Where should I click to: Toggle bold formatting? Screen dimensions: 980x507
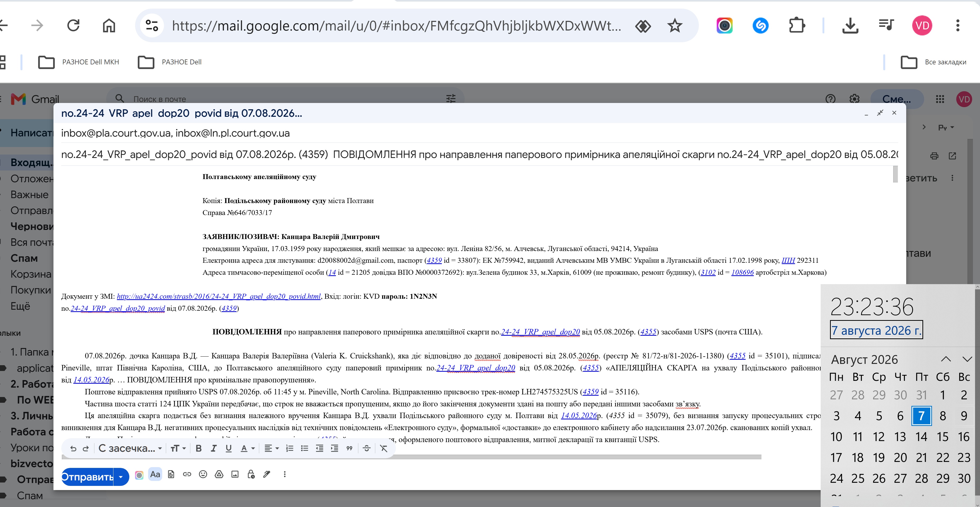coord(199,448)
